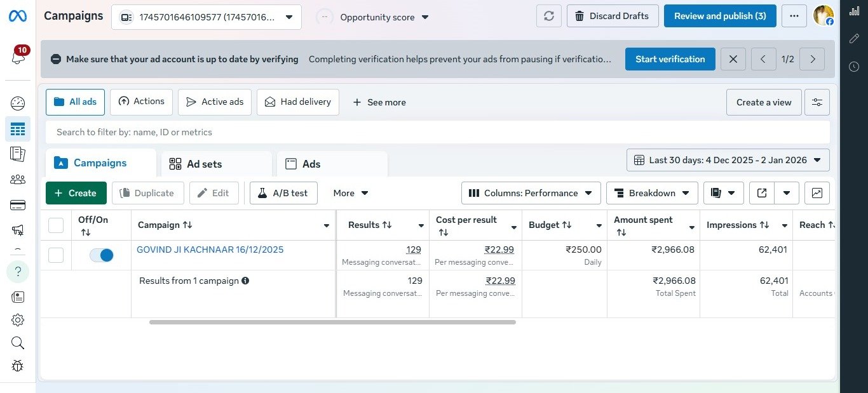
Task: Click the Start verification button
Action: (x=670, y=59)
